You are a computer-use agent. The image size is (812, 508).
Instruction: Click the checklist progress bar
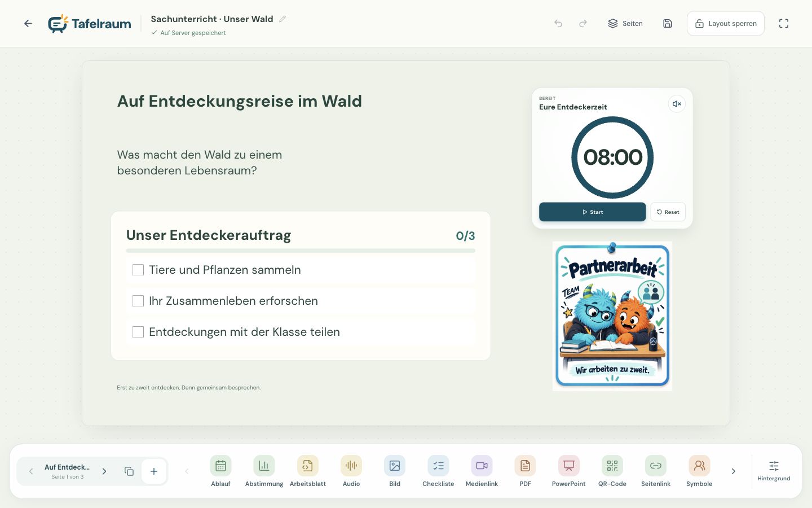click(301, 251)
